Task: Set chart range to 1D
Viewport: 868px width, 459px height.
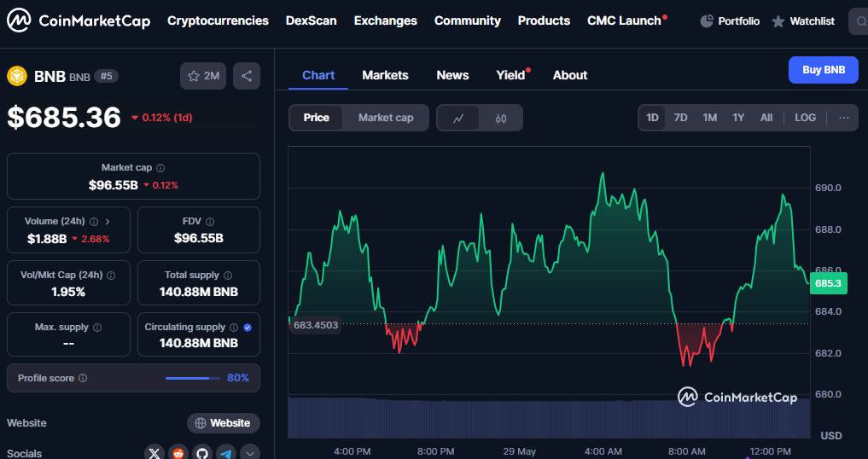Action: [652, 118]
